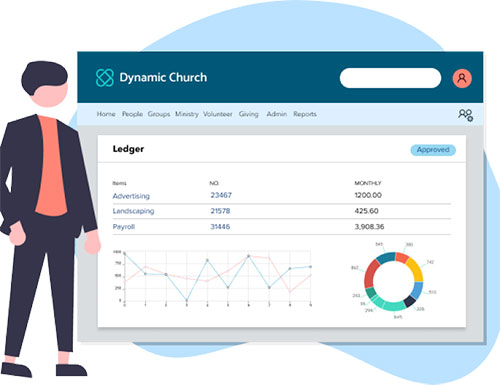Open the user profile avatar icon
500x385 pixels.
pyautogui.click(x=462, y=78)
